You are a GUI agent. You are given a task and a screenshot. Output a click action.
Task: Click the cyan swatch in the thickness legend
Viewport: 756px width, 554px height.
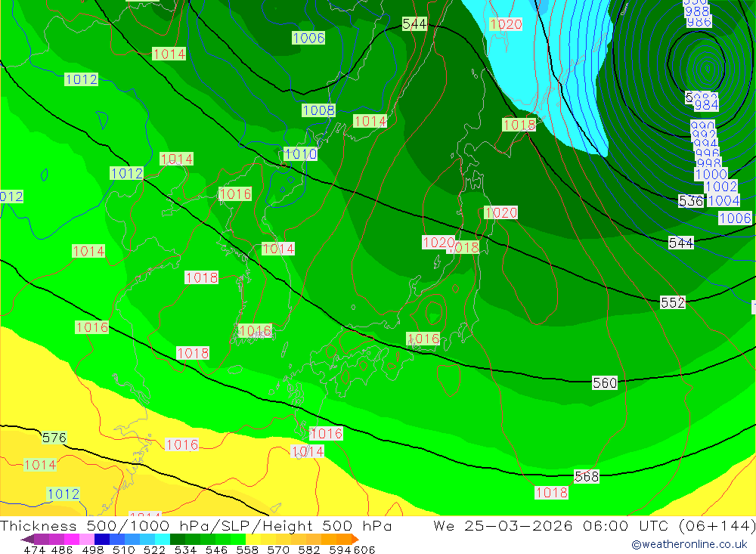163,539
